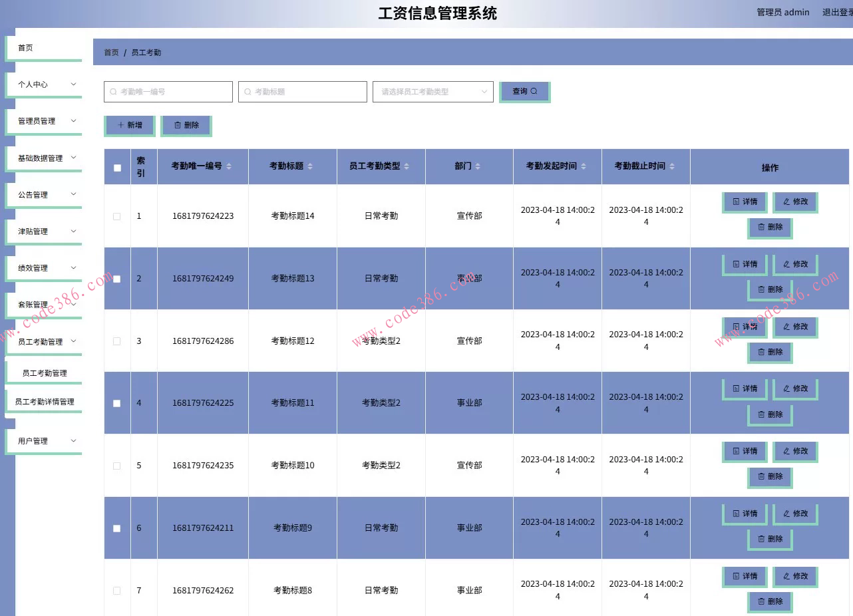The height and width of the screenshot is (616, 853).
Task: Select the checkbox for row 考勤标题13
Action: 117,279
